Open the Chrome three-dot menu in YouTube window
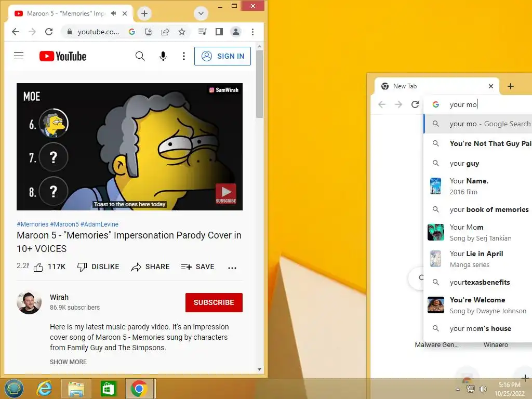 [252, 32]
